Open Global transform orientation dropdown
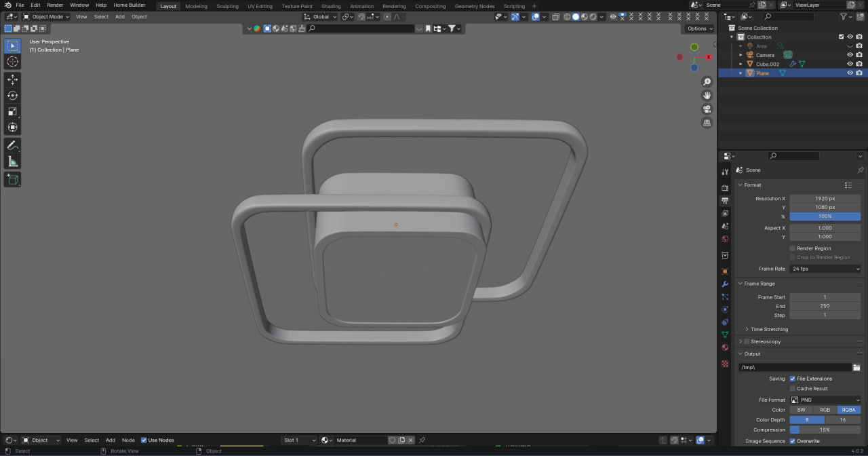Viewport: 868px width, 456px height. [x=319, y=16]
